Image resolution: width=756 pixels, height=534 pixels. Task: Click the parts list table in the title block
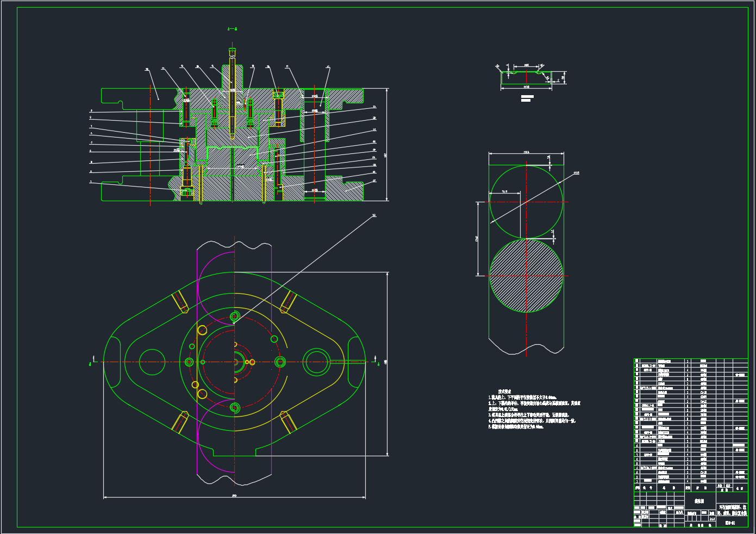click(690, 421)
